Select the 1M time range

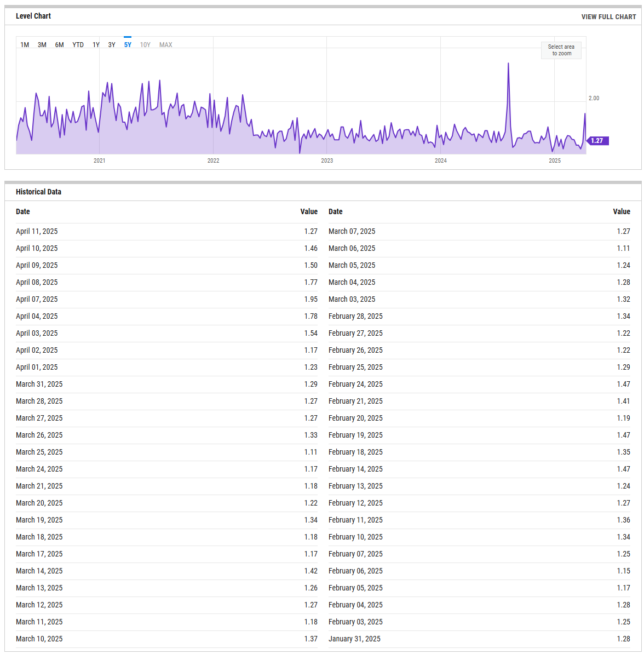click(x=25, y=44)
